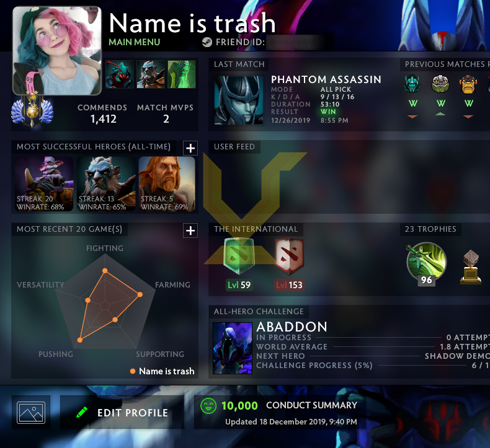This screenshot has width=490, height=448.
Task: Select the first previous match hero icon
Action: [x=412, y=84]
